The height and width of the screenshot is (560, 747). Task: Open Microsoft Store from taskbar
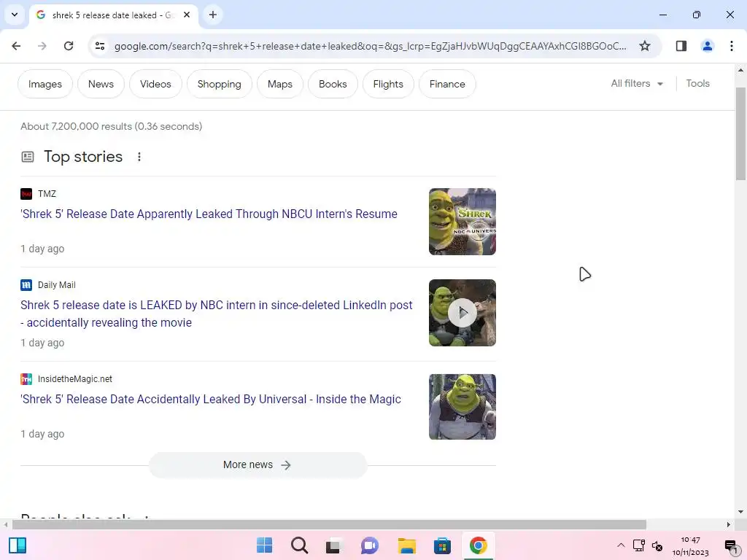click(x=442, y=545)
